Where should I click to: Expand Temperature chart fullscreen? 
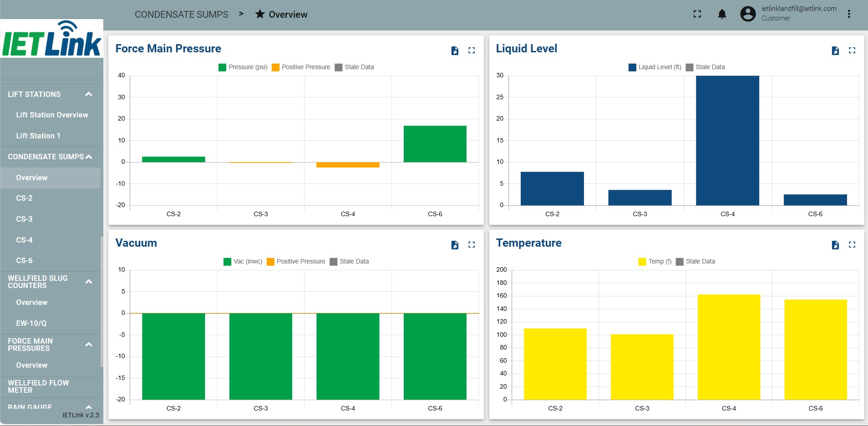pos(852,245)
